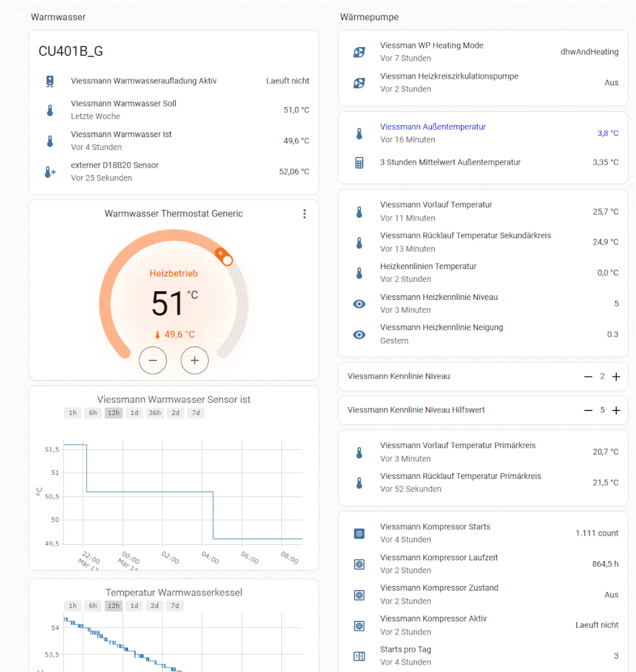The image size is (636, 672).
Task: Select 12h range in Warmwasserkessel chart
Action: pyautogui.click(x=114, y=605)
